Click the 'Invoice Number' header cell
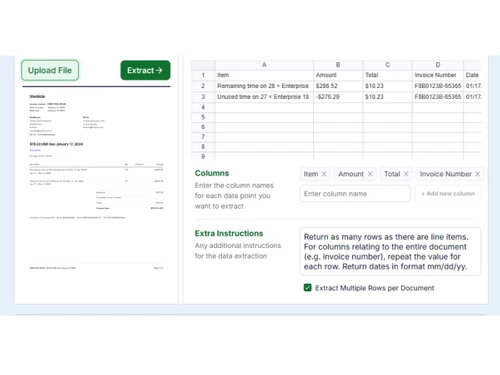The height and width of the screenshot is (375, 500). tap(438, 75)
